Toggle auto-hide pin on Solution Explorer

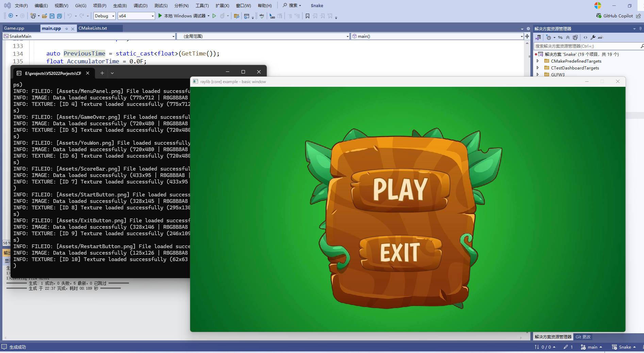(640, 29)
